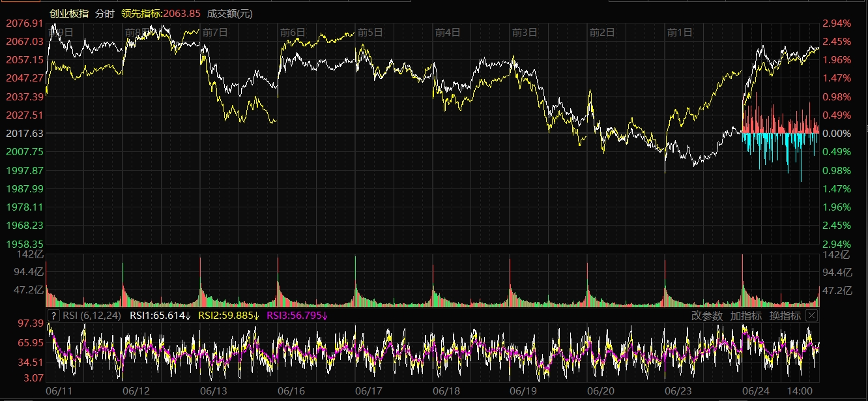The height and width of the screenshot is (401, 868).
Task: Toggle the RSI1 white line legend
Action: [x=160, y=316]
